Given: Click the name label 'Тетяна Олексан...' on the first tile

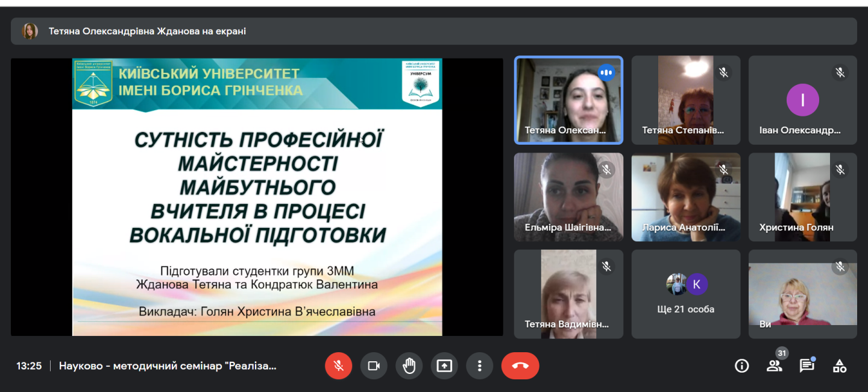Looking at the screenshot, I should (565, 130).
